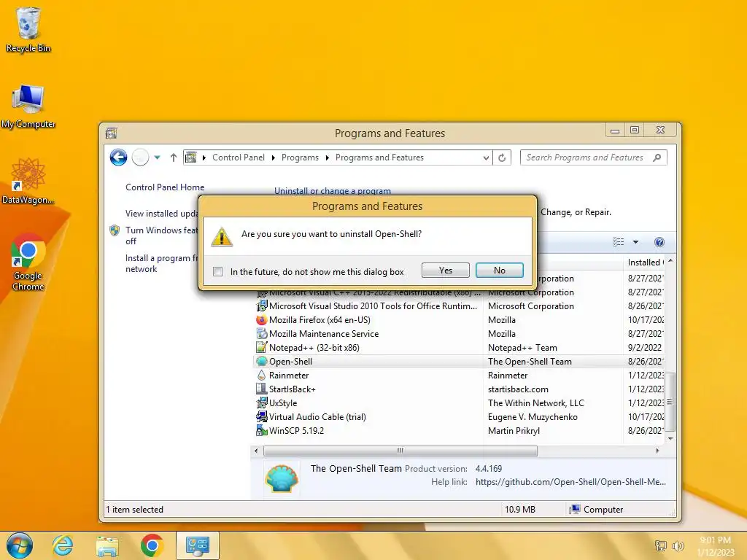Click the Notepad++ icon in list
The width and height of the screenshot is (747, 560).
(262, 347)
